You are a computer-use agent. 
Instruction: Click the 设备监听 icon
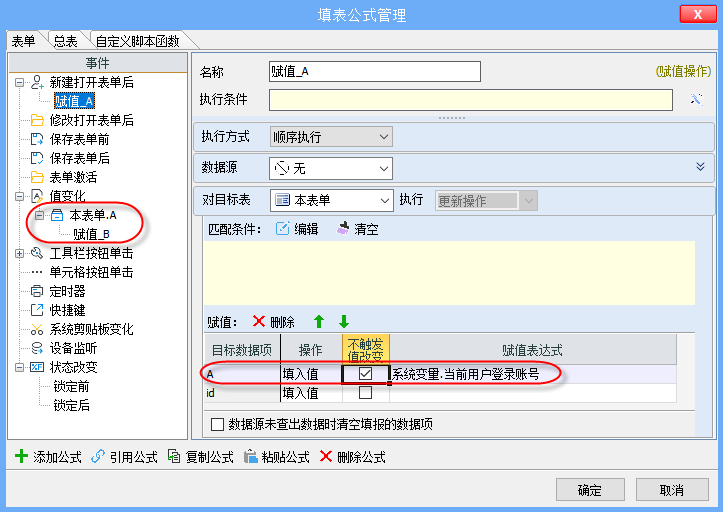coord(37,348)
